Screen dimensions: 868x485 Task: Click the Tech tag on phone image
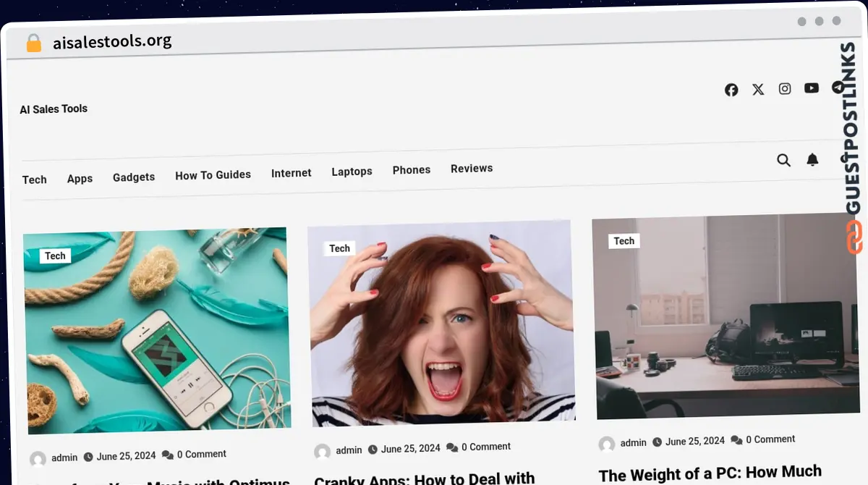[55, 256]
